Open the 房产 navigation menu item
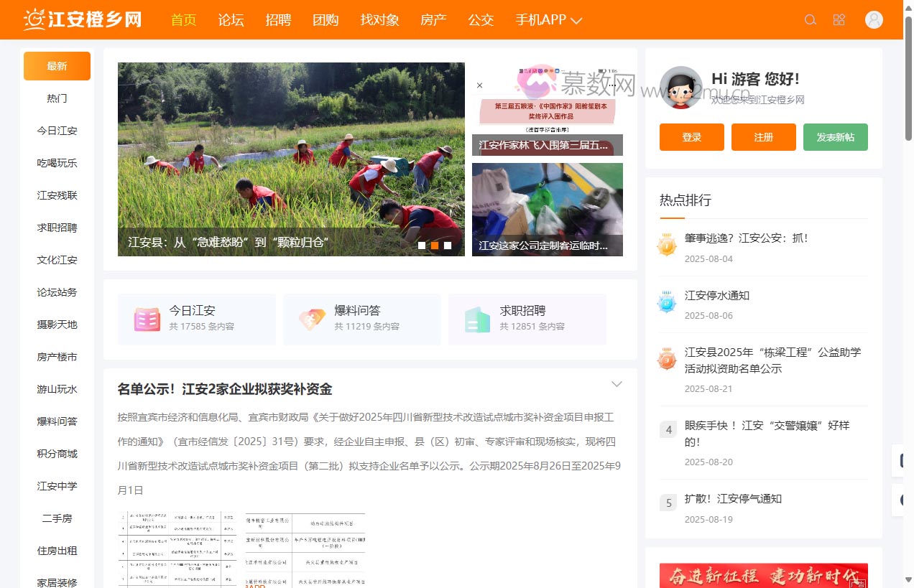914x588 pixels. 433,19
